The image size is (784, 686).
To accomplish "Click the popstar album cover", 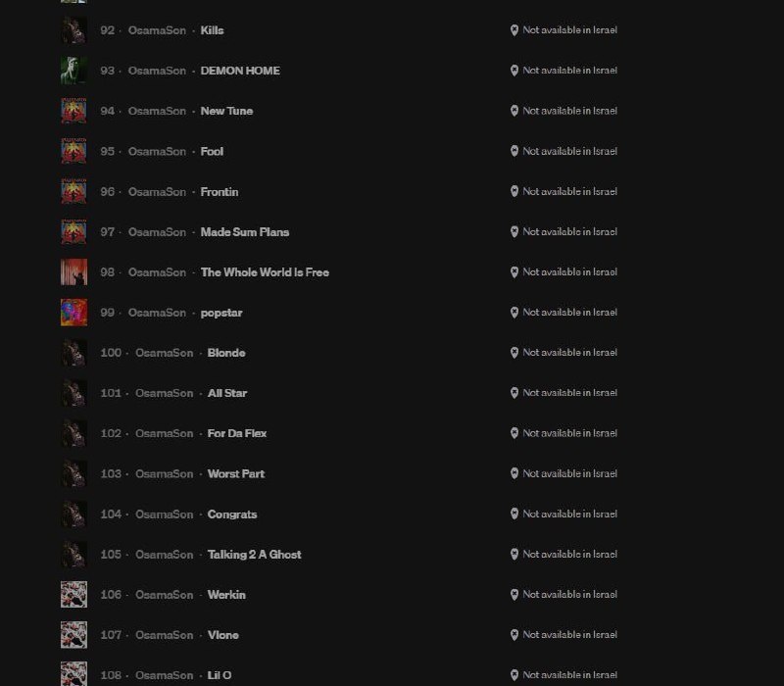I will [x=73, y=312].
